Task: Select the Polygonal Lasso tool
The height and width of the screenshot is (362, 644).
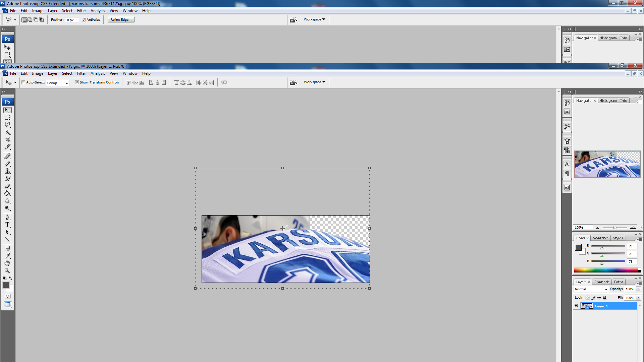Action: [x=7, y=125]
